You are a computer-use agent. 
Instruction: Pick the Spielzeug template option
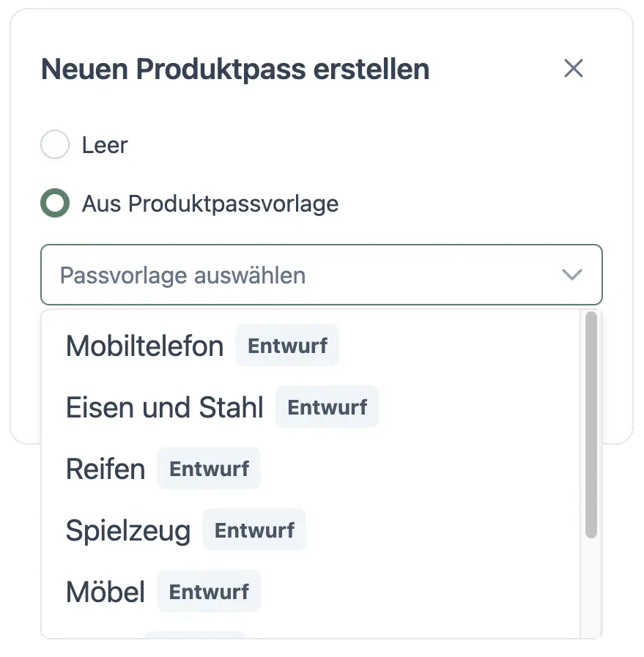click(127, 530)
